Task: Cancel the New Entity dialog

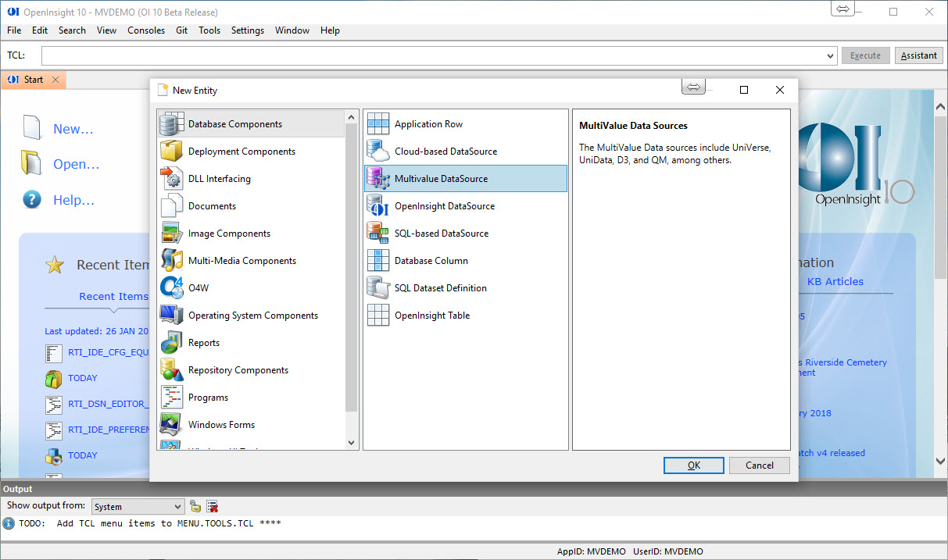Action: tap(760, 465)
